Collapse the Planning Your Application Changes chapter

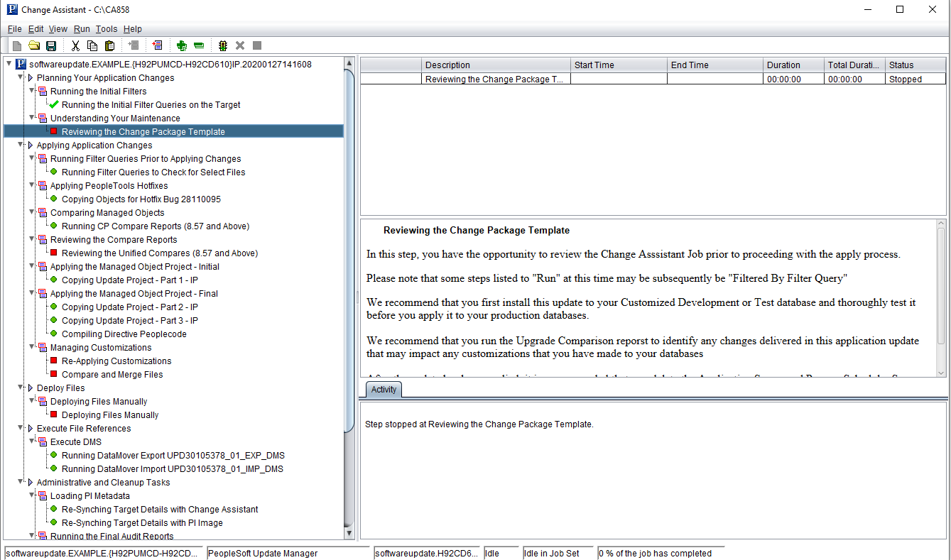coord(20,78)
